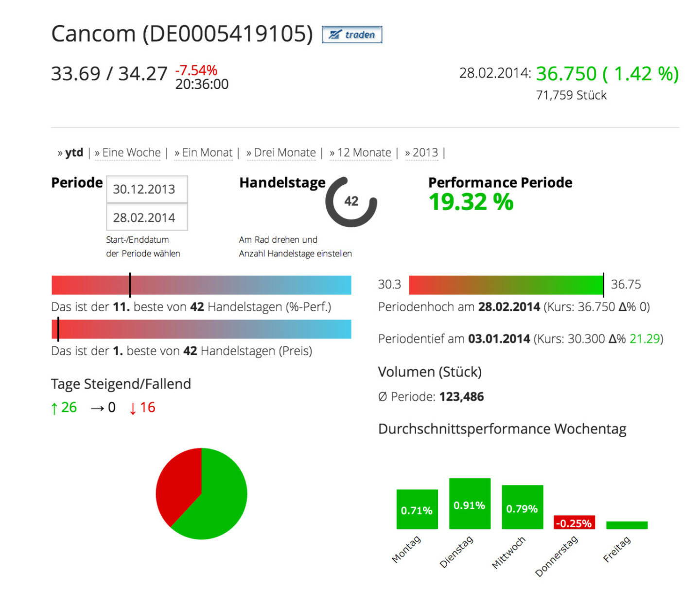The image size is (700, 591).
Task: Click the Freitag green bar
Action: point(627,525)
